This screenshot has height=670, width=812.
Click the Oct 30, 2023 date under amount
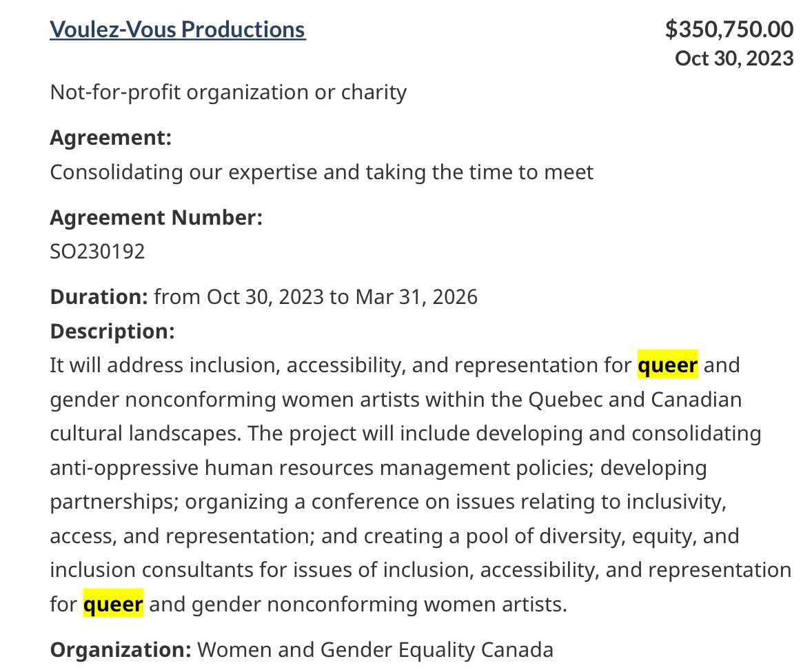click(x=734, y=59)
